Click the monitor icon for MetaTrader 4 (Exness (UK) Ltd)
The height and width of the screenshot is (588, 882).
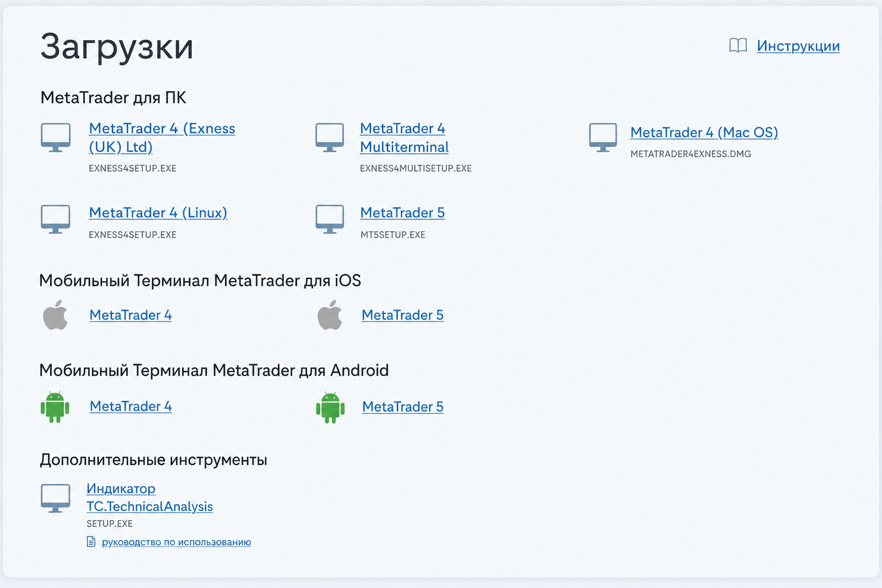pyautogui.click(x=56, y=138)
